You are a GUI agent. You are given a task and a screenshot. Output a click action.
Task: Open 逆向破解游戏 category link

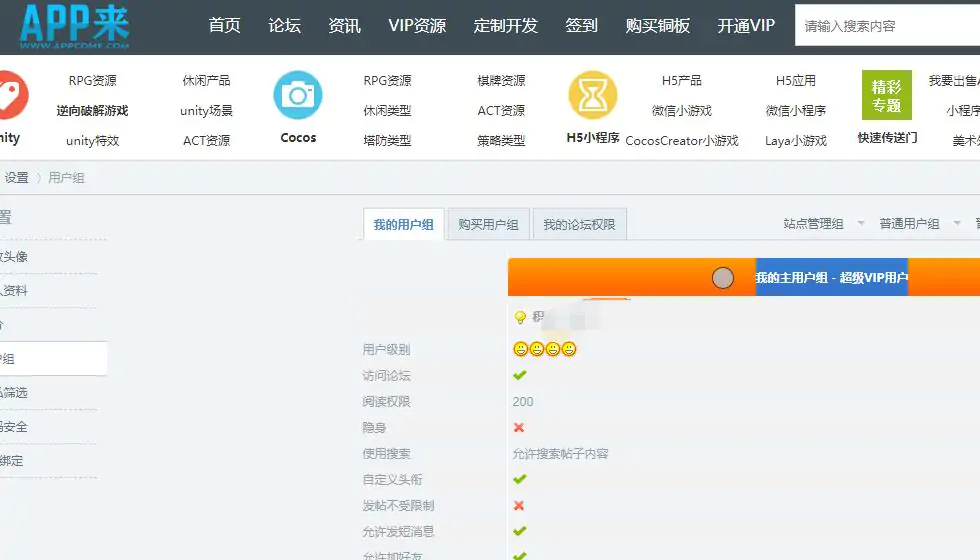(92, 111)
